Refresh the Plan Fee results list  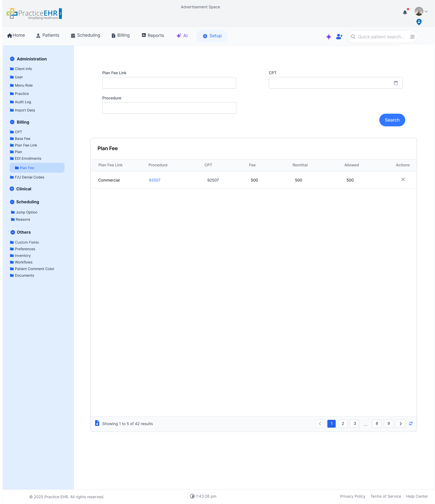(x=411, y=423)
